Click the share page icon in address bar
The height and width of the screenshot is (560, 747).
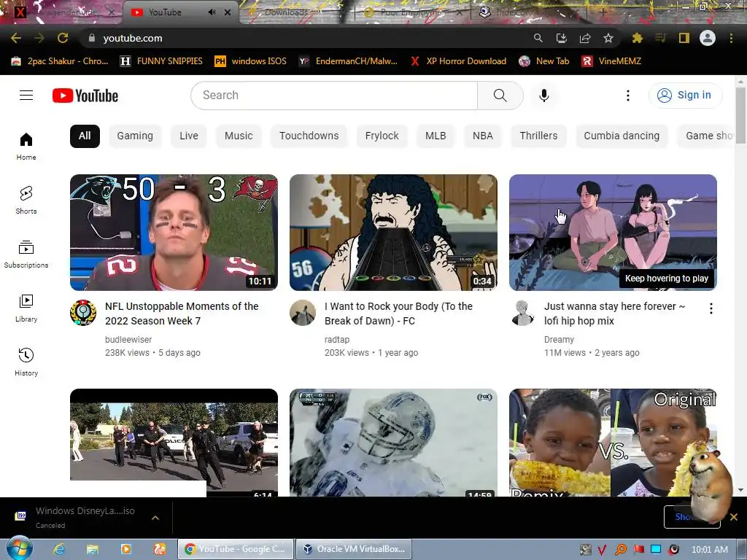point(585,38)
